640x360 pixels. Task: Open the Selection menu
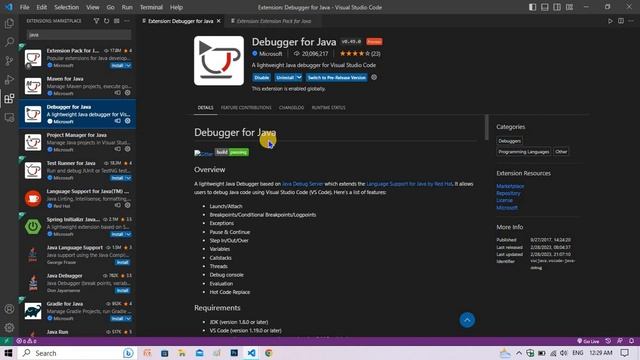pos(67,7)
